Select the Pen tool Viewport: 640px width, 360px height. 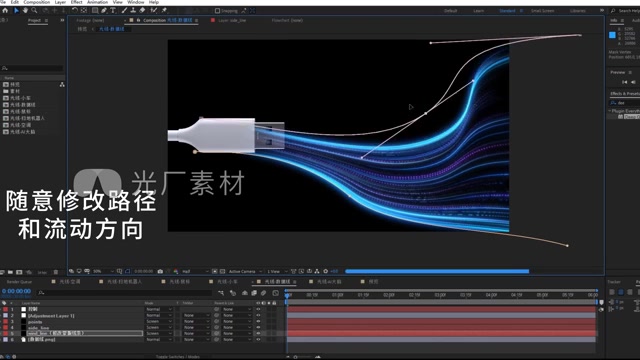(x=104, y=10)
